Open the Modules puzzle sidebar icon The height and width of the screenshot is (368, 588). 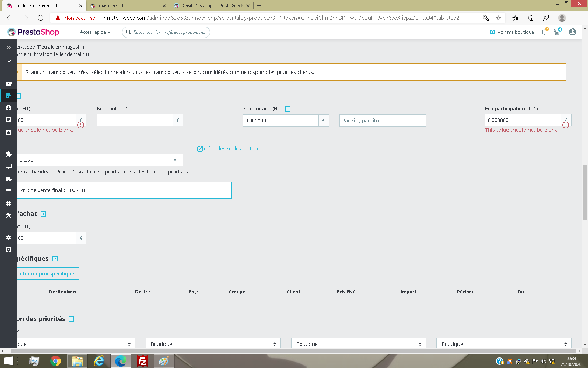click(8, 154)
